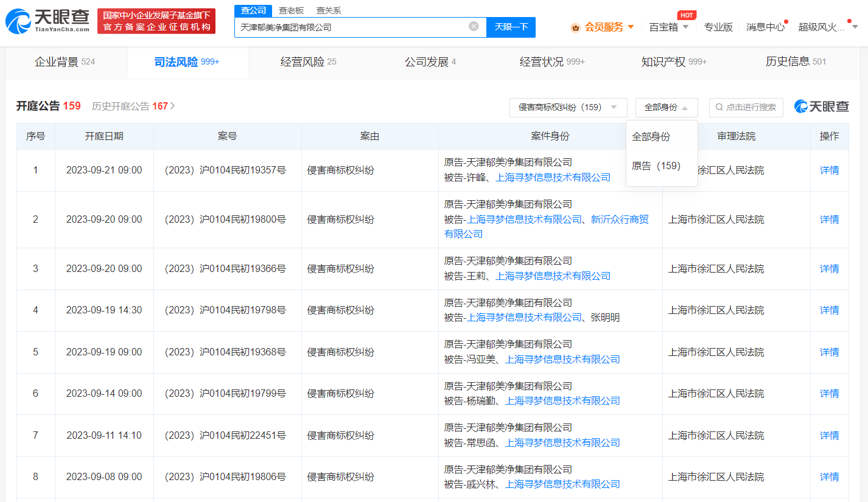Open 消息中心 notifications
Screen dimensions: 868x502
(x=765, y=27)
